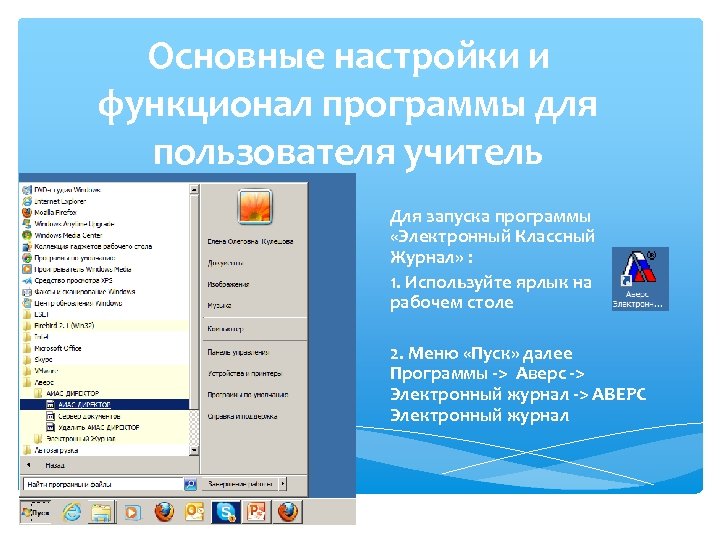Open Windows Media Center entry
720x540 pixels.
pyautogui.click(x=62, y=235)
